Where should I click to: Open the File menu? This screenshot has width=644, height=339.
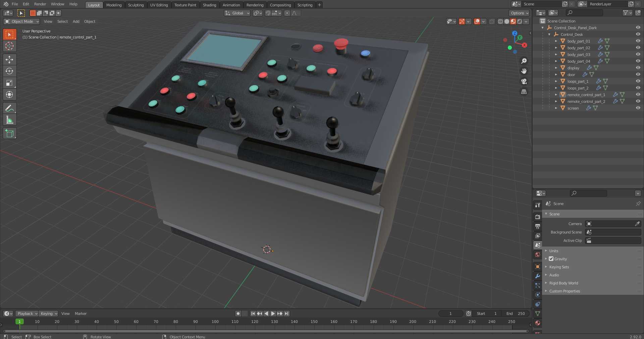(x=15, y=4)
